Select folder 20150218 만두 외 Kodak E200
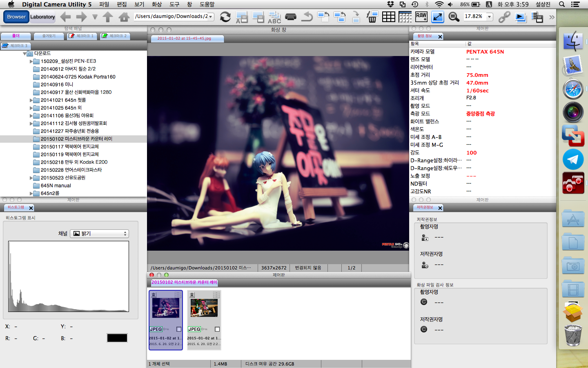This screenshot has height=368, width=588. [x=74, y=162]
